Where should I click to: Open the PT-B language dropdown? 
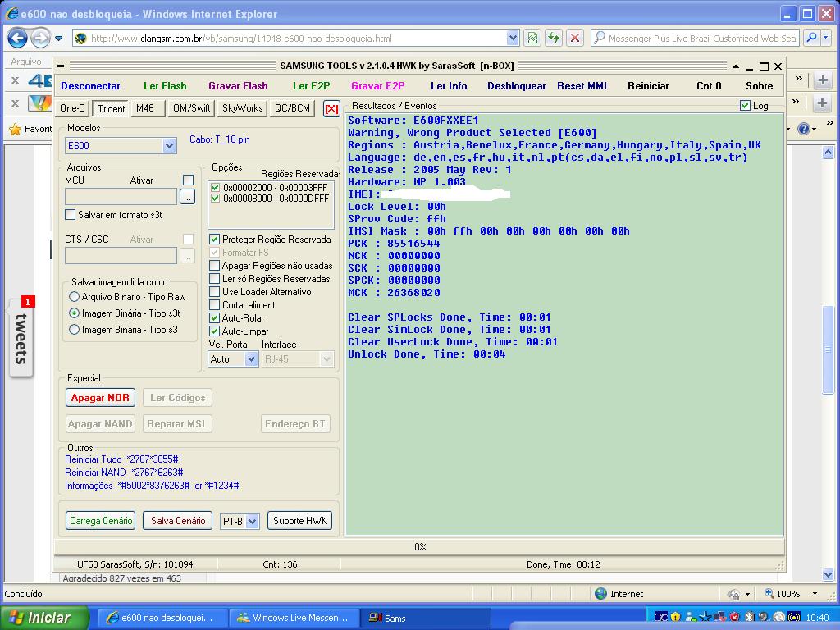pos(253,521)
